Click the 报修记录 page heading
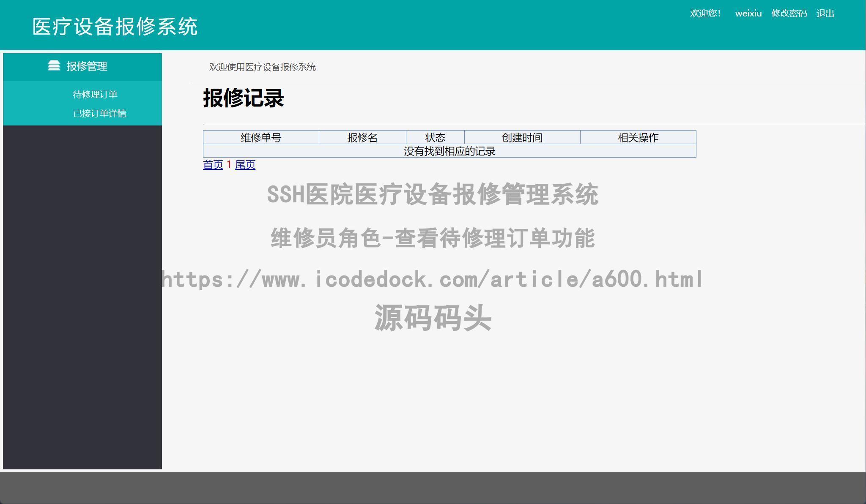 point(244,99)
